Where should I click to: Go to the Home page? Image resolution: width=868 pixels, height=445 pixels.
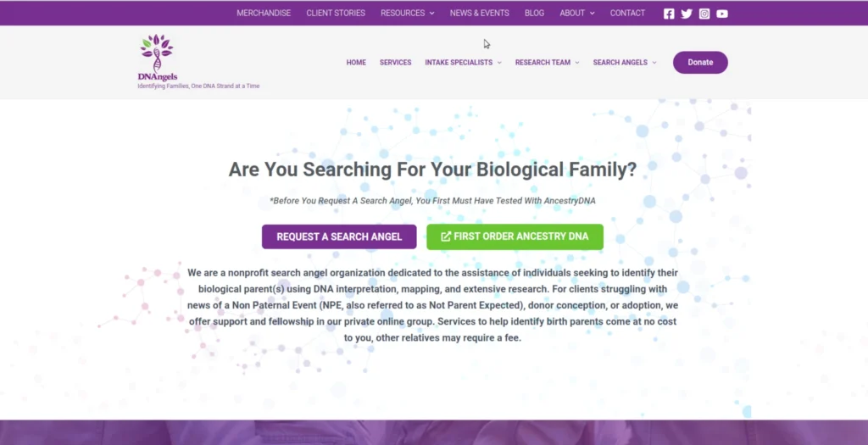point(356,63)
